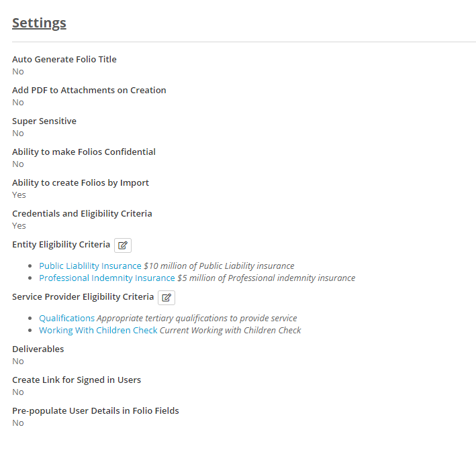
Task: Select the Credentials and Eligibility Criteria label
Action: 82,214
